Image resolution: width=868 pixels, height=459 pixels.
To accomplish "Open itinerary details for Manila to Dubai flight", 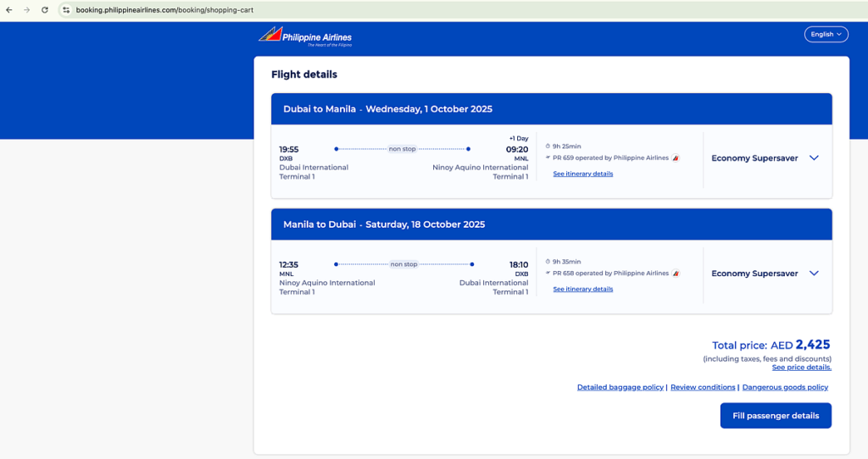I will [x=582, y=290].
